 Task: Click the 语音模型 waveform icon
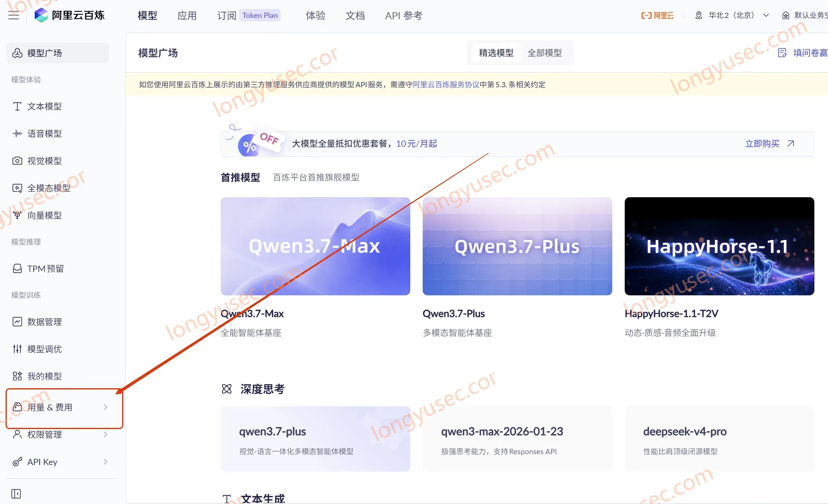tap(17, 134)
